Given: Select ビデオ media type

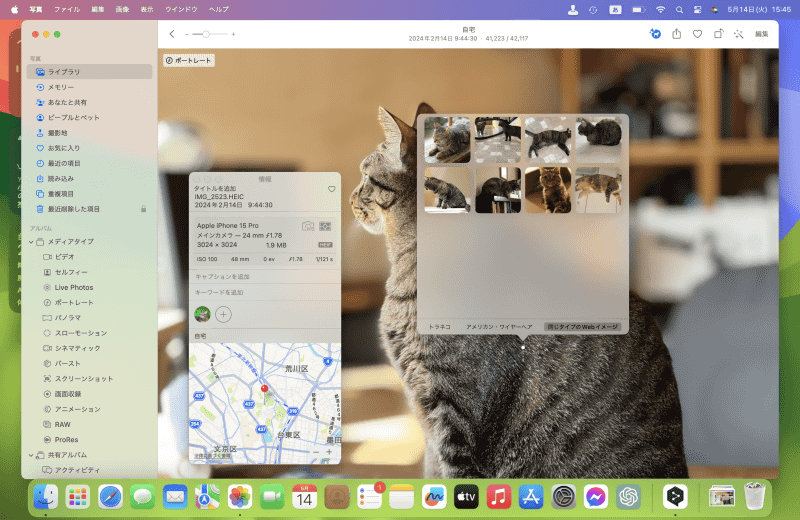Looking at the screenshot, I should tap(89, 257).
